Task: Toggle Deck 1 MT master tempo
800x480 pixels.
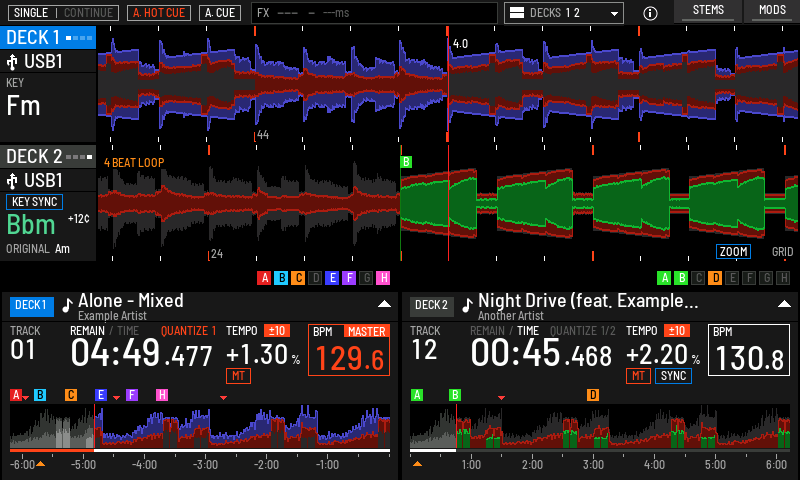Action: click(x=238, y=376)
